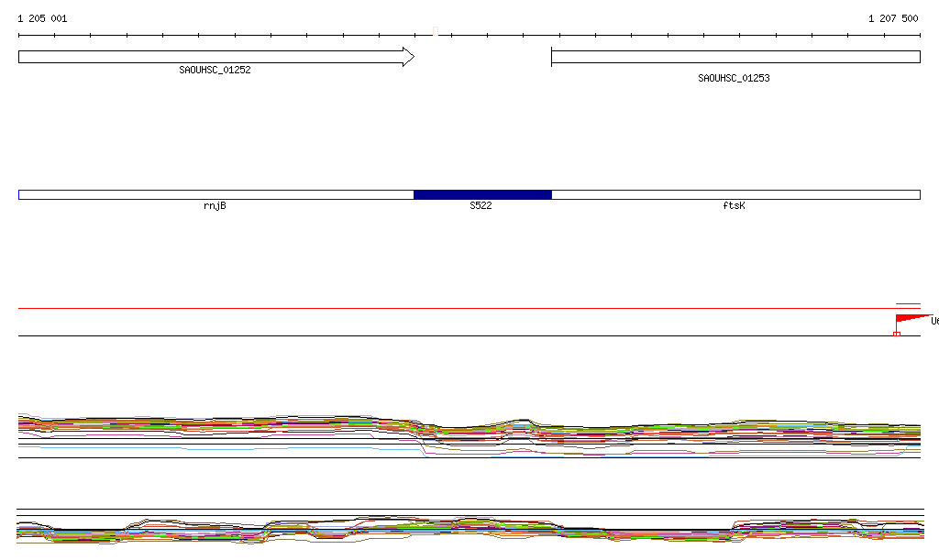Click the ftsK gene name label
The height and width of the screenshot is (560, 939).
[734, 206]
